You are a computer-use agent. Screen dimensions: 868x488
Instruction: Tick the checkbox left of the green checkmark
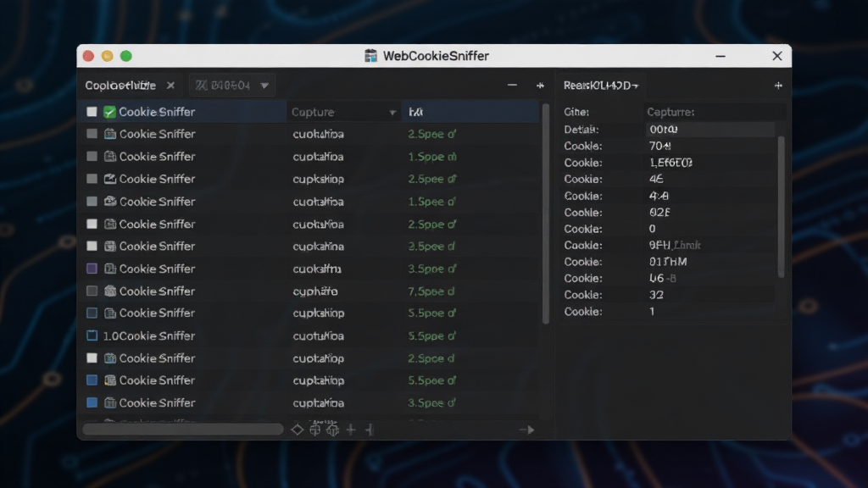pos(92,112)
